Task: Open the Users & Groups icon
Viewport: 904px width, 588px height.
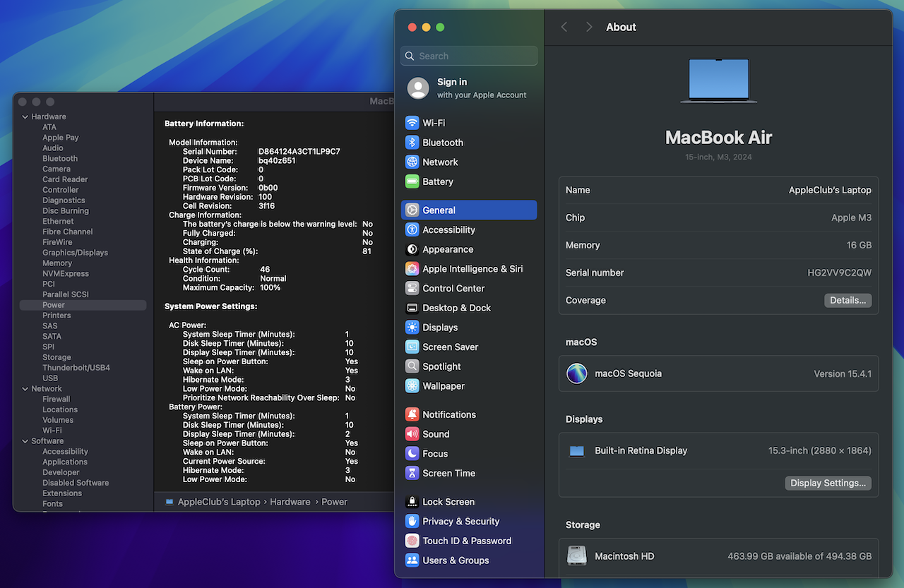Action: [412, 560]
